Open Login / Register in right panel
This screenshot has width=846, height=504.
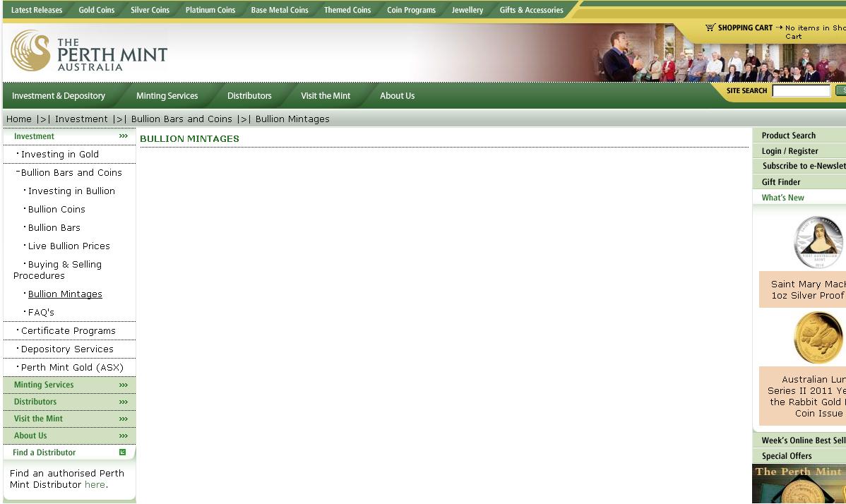tap(790, 151)
